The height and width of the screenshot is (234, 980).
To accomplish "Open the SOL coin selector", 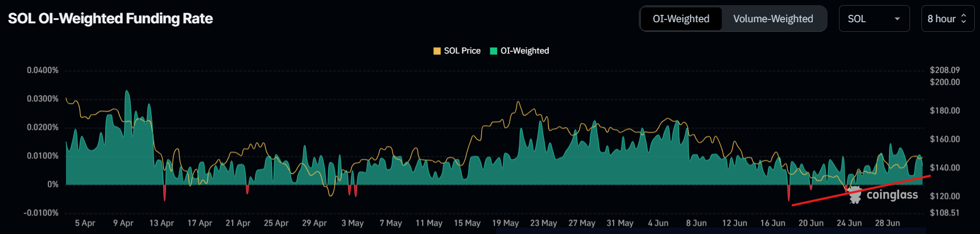I will (x=874, y=19).
